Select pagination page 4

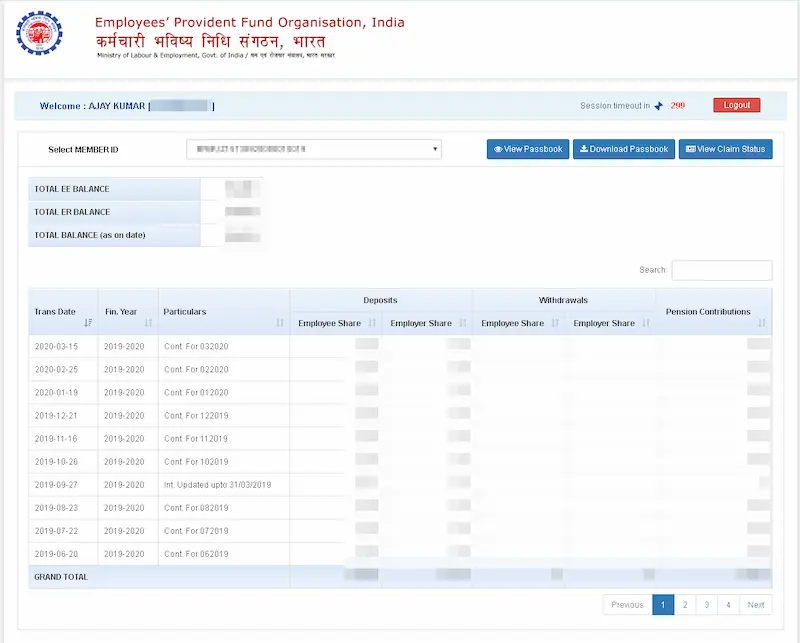click(x=728, y=605)
